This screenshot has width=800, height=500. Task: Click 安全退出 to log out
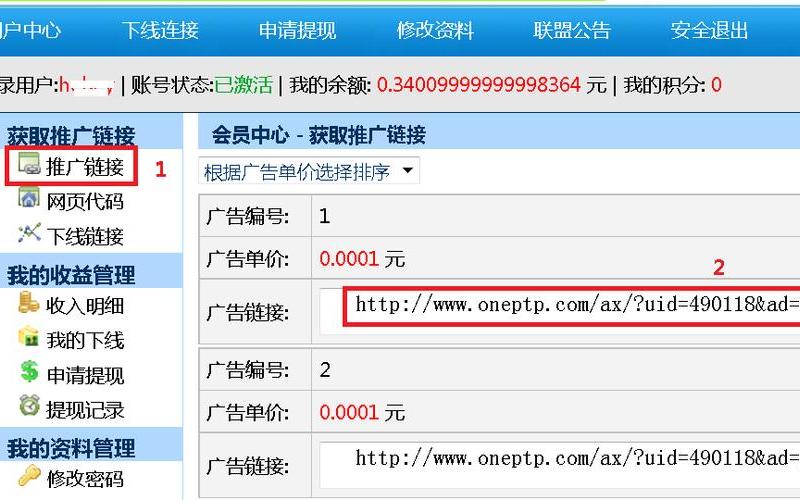point(709,30)
